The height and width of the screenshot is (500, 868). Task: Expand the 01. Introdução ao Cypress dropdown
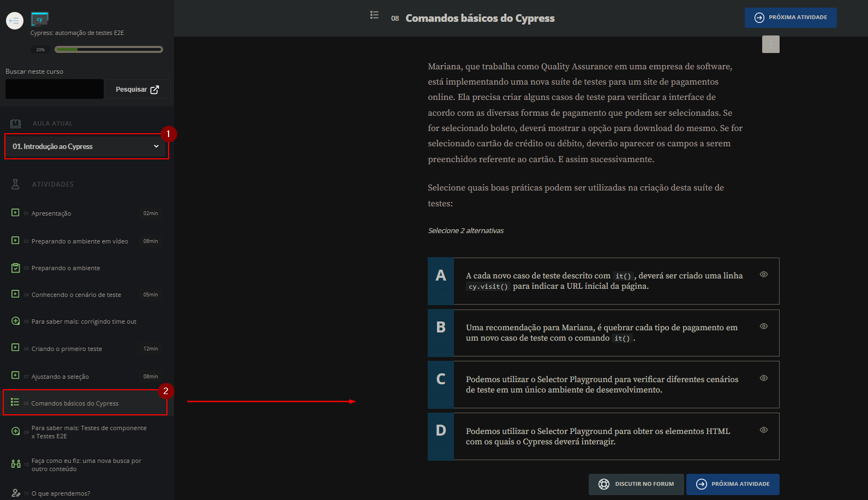pyautogui.click(x=86, y=146)
